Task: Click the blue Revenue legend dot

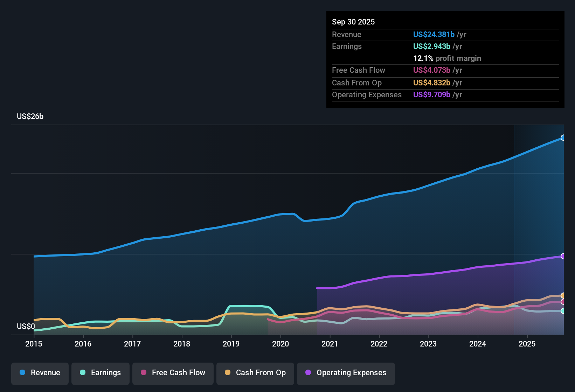Action: [x=22, y=373]
